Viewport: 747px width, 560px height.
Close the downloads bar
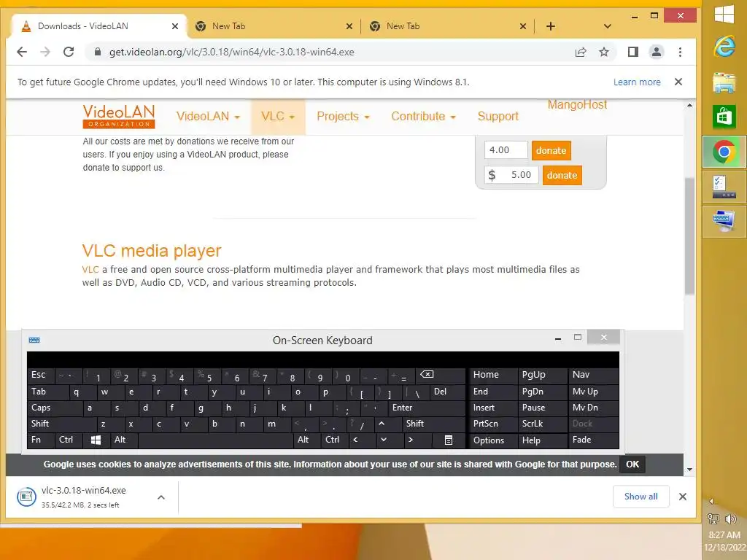click(683, 497)
